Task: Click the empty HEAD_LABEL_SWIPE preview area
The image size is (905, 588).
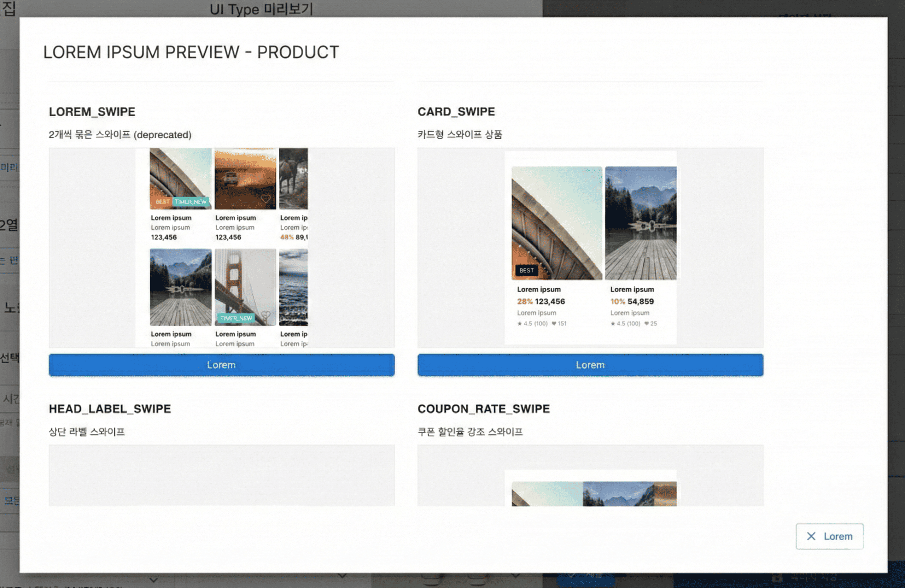Action: pyautogui.click(x=221, y=475)
